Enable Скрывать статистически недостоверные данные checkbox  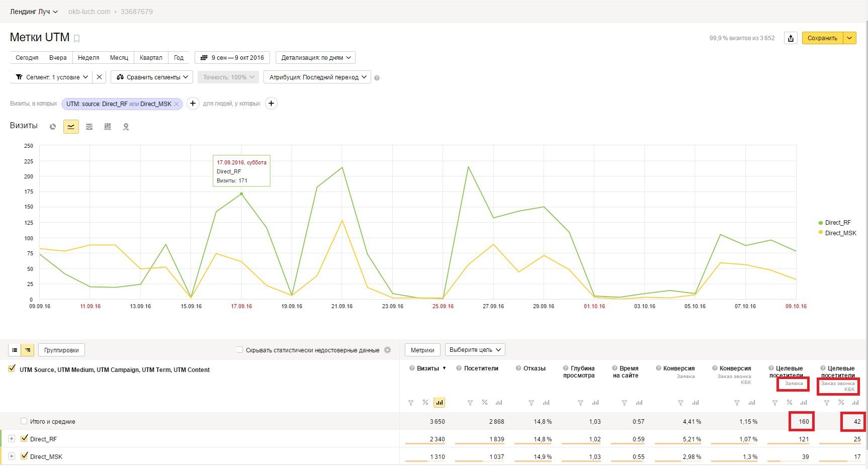point(239,350)
